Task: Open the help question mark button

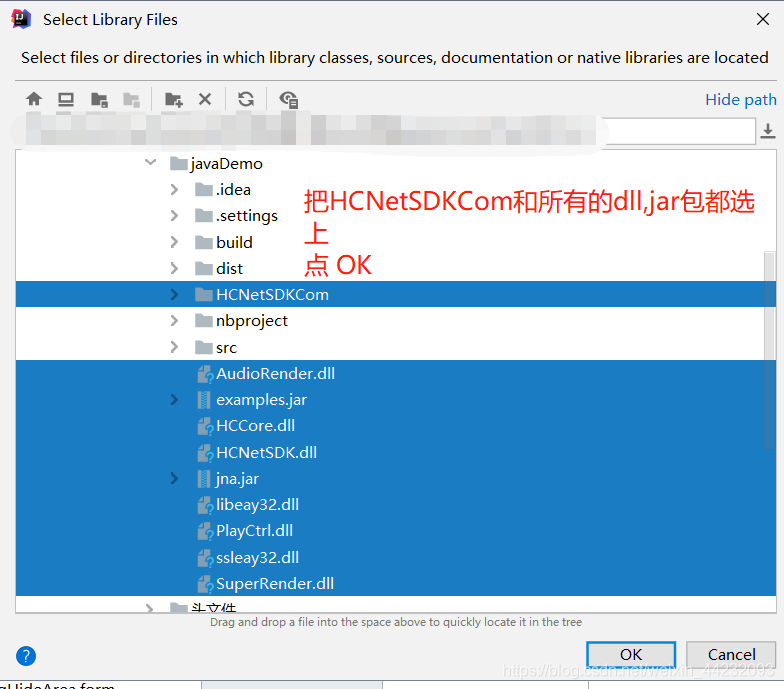Action: pos(26,656)
